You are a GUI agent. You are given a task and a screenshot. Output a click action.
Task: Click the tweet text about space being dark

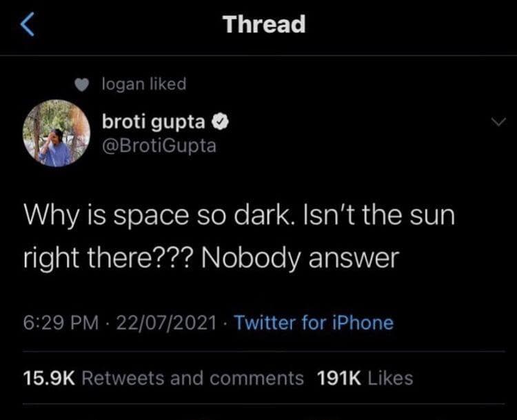[x=240, y=238]
